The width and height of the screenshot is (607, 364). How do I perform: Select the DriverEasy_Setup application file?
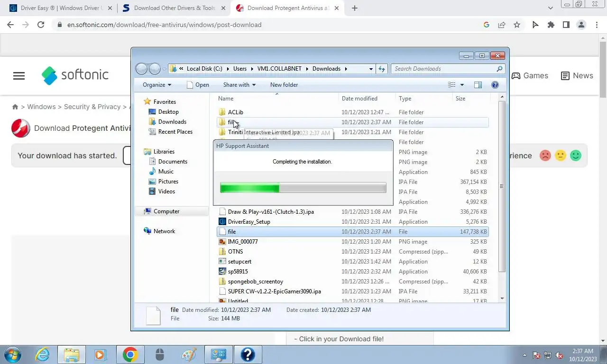352,222
